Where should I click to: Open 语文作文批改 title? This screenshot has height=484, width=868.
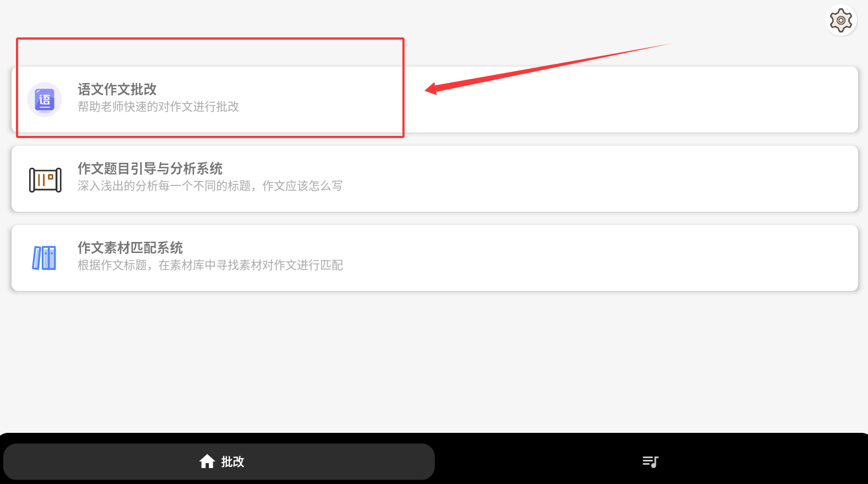117,89
